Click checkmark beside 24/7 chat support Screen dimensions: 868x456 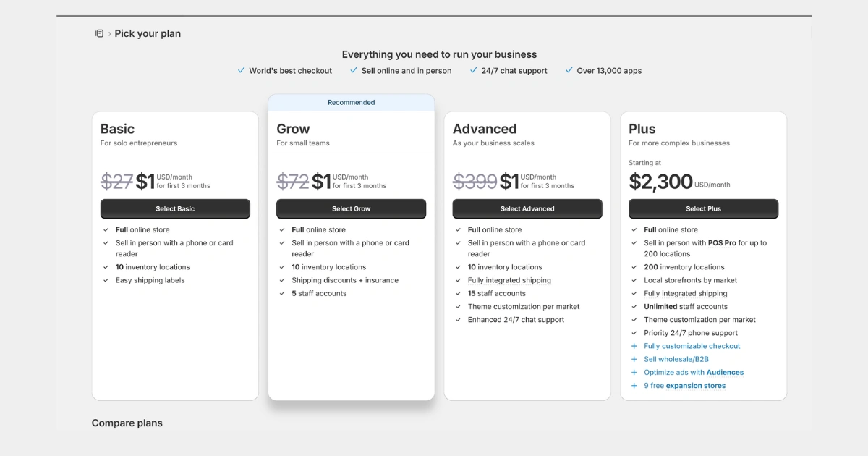coord(474,70)
